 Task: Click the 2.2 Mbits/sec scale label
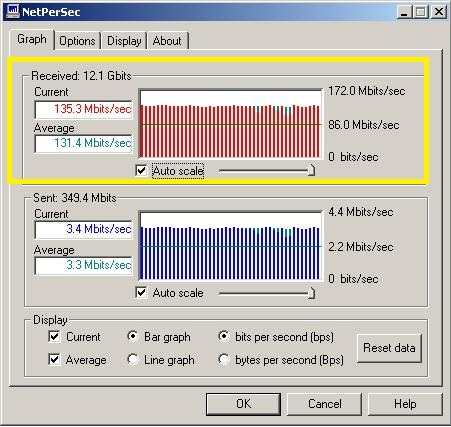coord(361,247)
